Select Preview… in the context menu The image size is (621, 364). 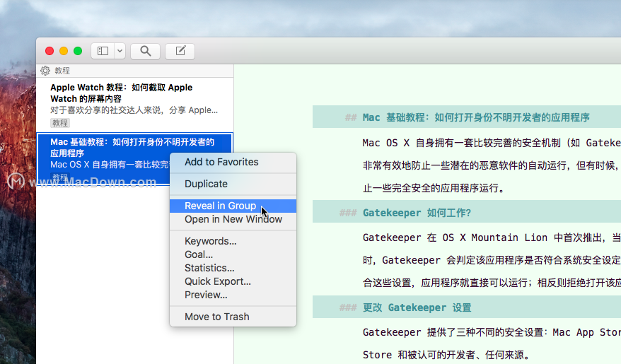[x=233, y=295]
